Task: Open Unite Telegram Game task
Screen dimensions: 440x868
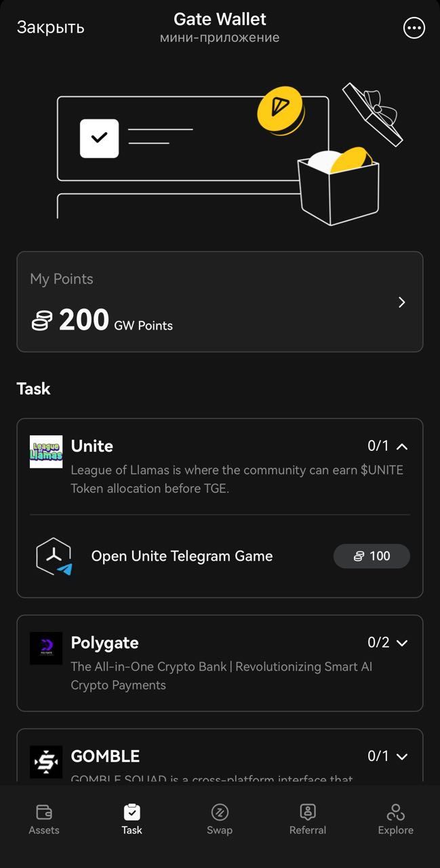Action: [x=181, y=556]
